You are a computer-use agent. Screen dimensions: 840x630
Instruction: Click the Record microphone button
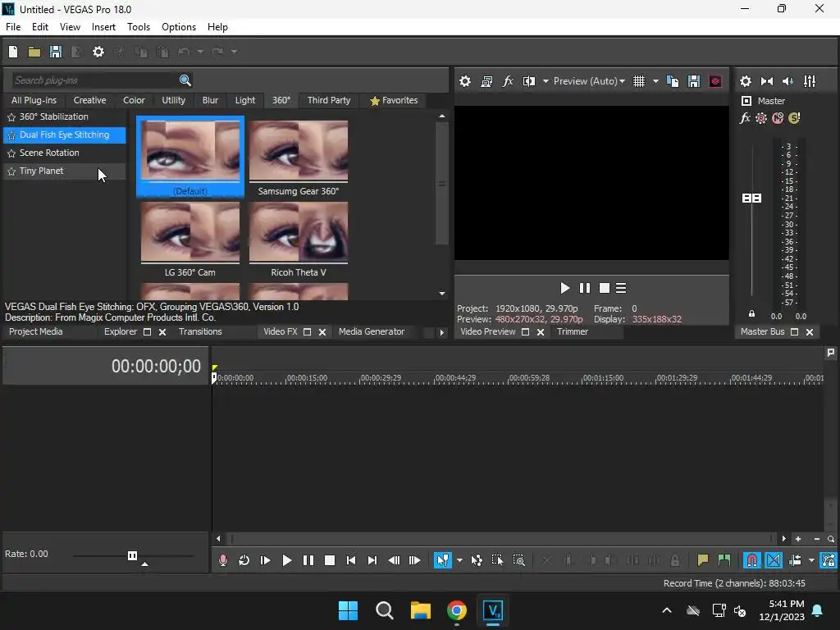[x=223, y=560]
